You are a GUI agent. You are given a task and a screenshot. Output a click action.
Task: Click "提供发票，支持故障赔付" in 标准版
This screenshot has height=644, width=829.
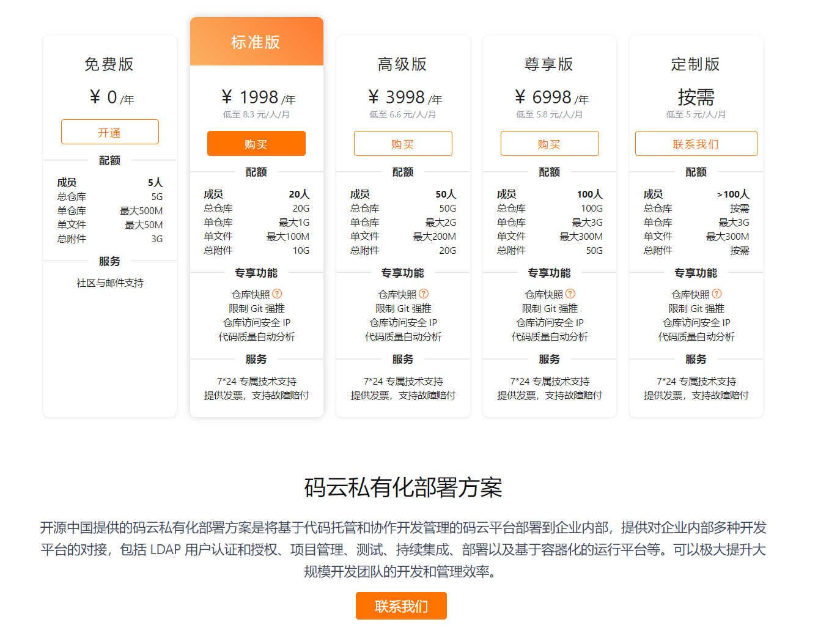click(257, 396)
